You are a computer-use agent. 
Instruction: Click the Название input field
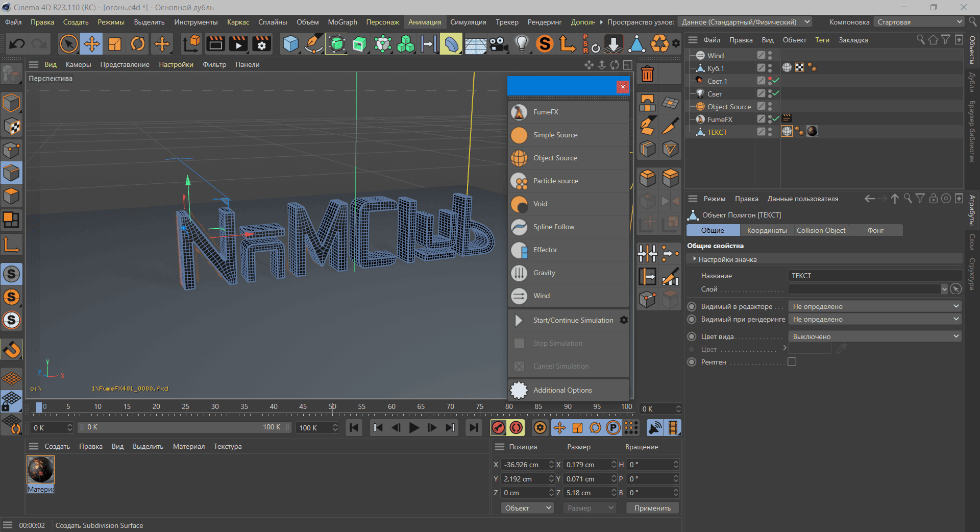click(875, 276)
